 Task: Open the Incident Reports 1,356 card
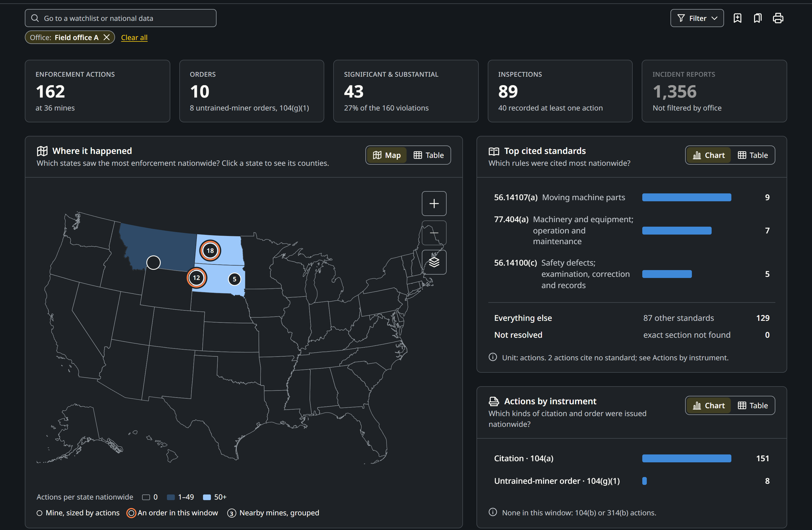(x=714, y=91)
